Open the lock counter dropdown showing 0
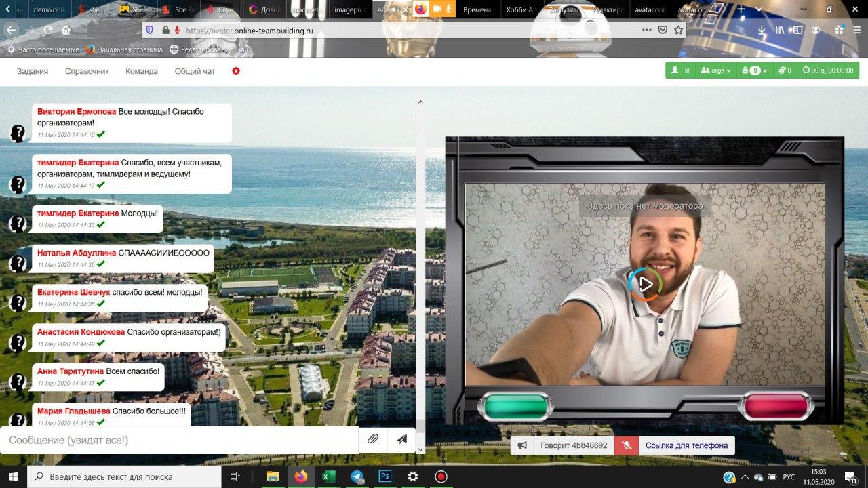This screenshot has width=868, height=488. 754,70
